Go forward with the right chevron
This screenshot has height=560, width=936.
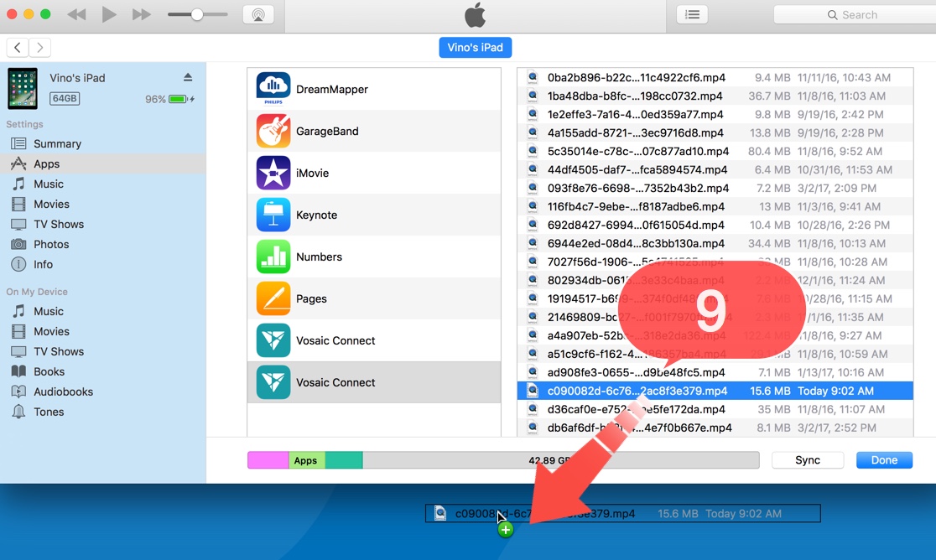point(40,47)
